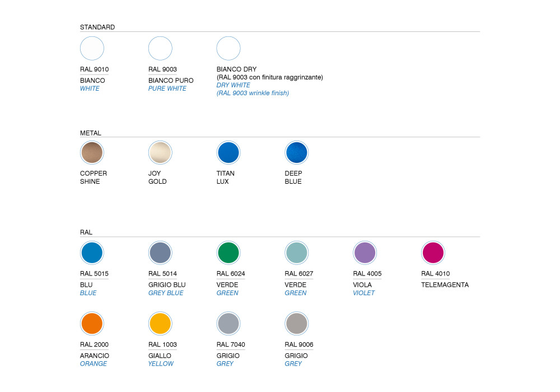
Task: Pick the Bianco Dry wrinkle finish swatch
Action: tap(228, 48)
